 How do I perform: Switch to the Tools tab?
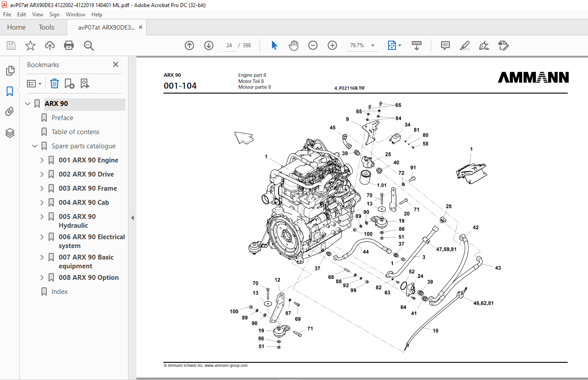coord(46,27)
